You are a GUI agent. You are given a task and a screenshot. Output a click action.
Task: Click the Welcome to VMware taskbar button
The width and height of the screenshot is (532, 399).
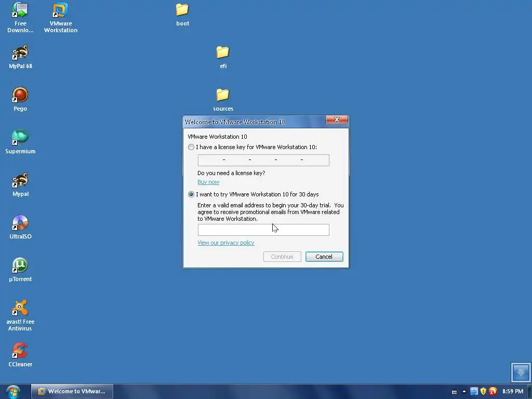point(72,391)
